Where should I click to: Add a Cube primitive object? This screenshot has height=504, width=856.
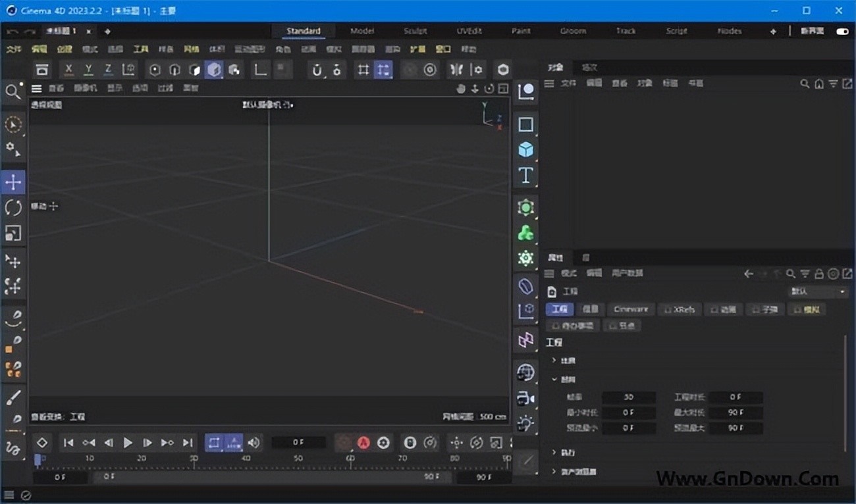point(525,150)
